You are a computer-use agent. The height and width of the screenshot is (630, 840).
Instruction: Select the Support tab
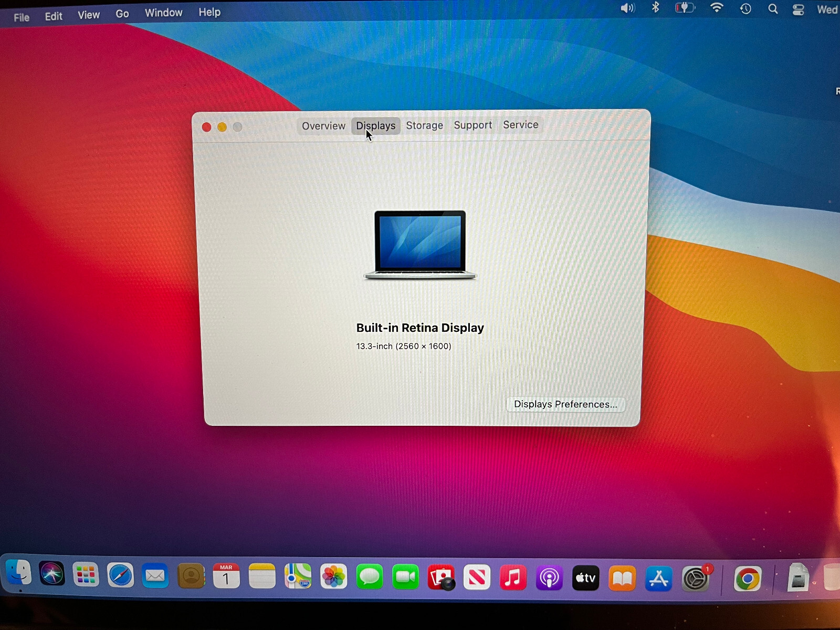click(x=472, y=125)
